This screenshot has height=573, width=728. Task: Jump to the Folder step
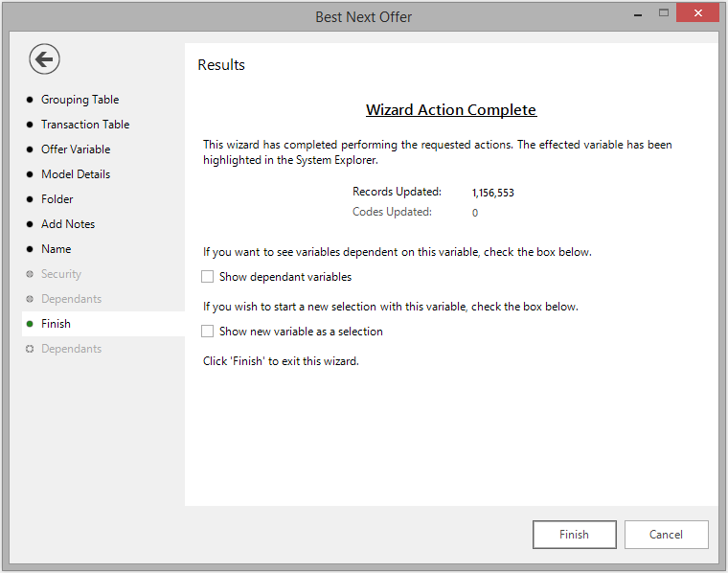[57, 199]
